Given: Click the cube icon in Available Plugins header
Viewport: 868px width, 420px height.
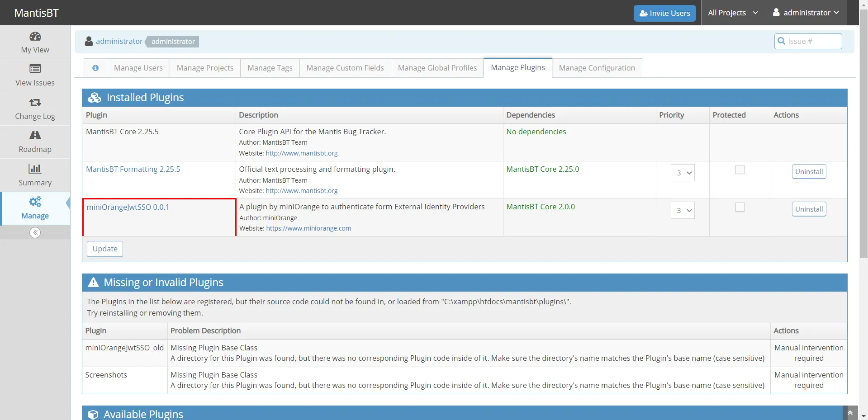Looking at the screenshot, I should tap(93, 414).
